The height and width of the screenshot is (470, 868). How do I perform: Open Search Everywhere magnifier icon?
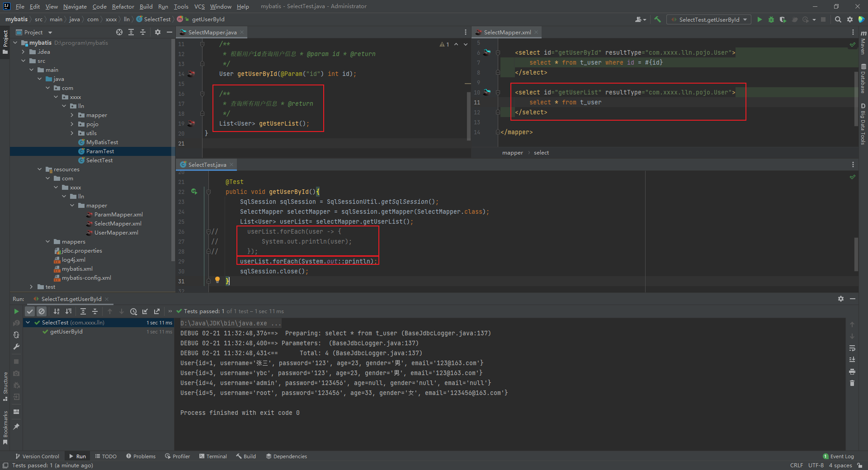pyautogui.click(x=838, y=19)
